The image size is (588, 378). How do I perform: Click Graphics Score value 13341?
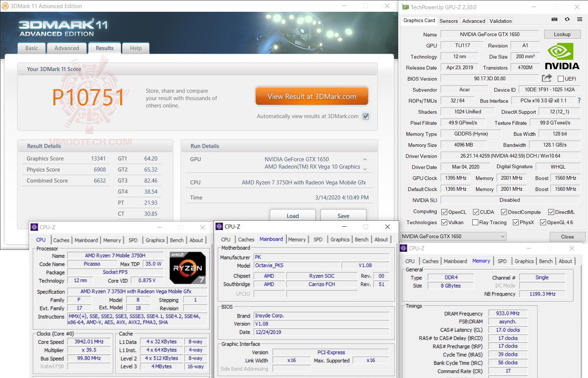98,159
